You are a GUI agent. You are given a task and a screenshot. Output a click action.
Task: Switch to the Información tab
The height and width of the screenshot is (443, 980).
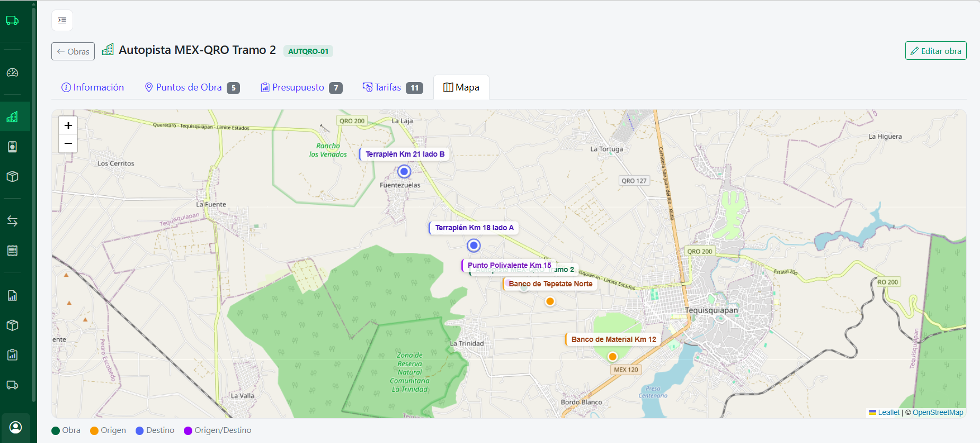click(x=93, y=87)
